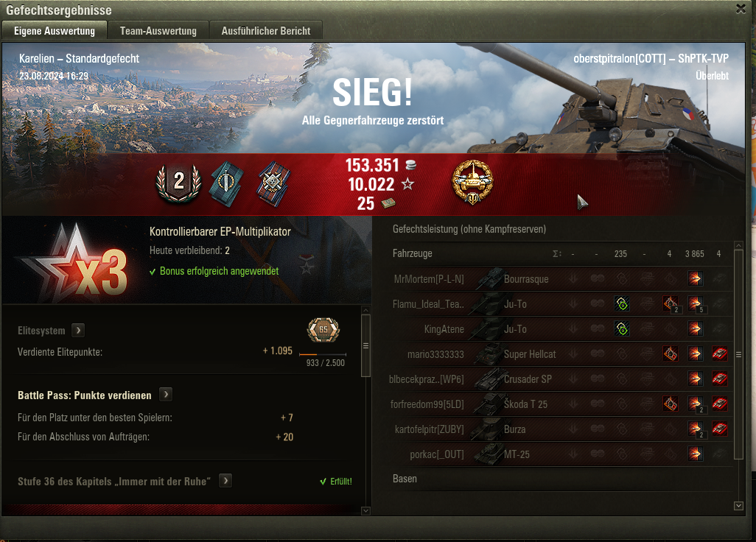Viewport: 756px width, 542px height.
Task: Expand Stufe 36 des Kapitels arrow
Action: pos(225,481)
